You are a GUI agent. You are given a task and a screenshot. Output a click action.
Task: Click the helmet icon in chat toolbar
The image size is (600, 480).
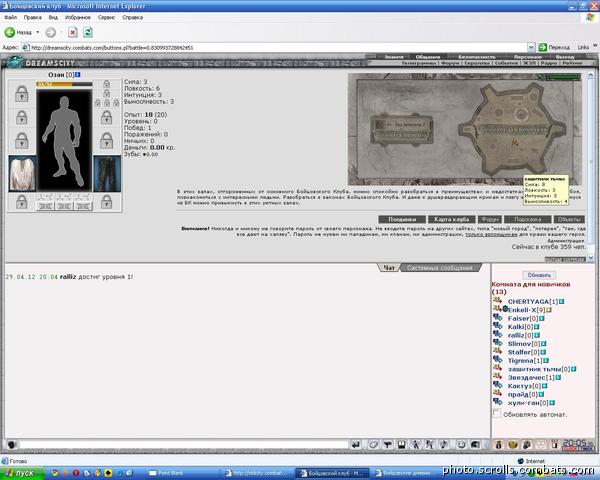coord(475,444)
